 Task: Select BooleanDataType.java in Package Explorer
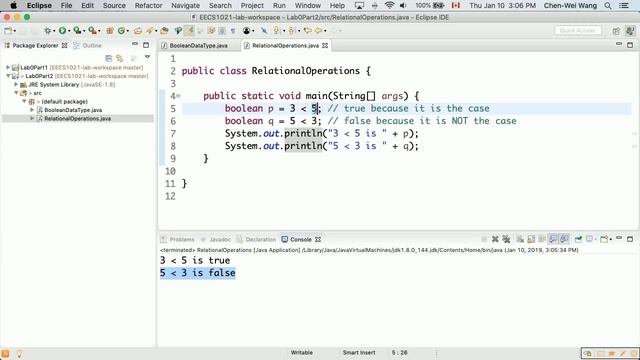[x=73, y=110]
